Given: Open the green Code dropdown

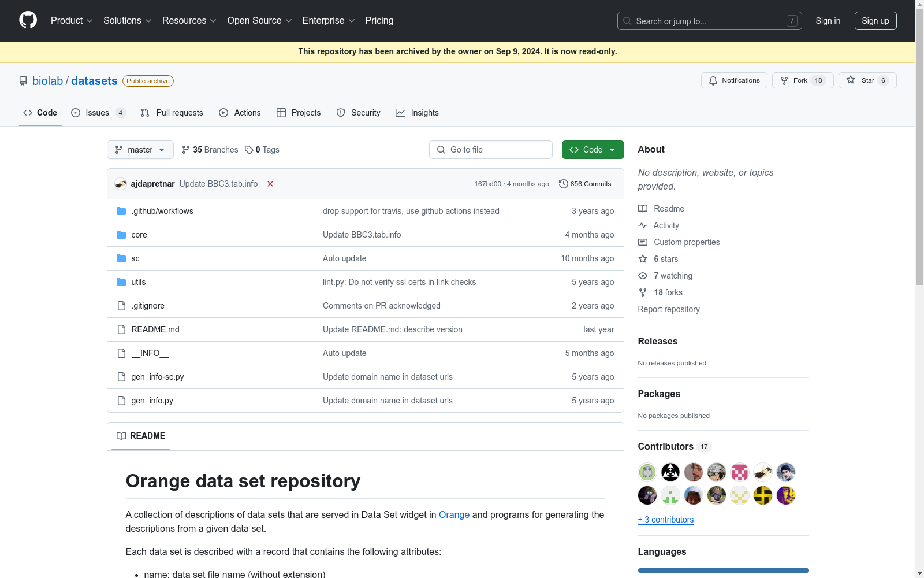Looking at the screenshot, I should 593,150.
